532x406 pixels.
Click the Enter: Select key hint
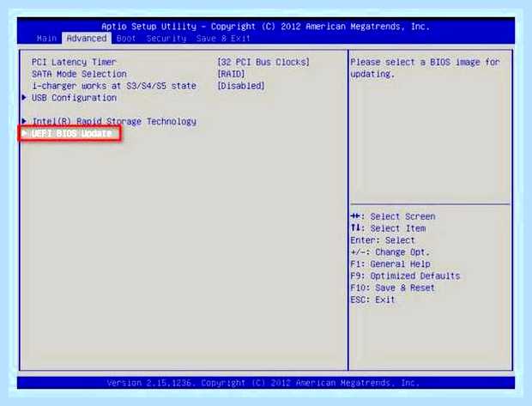tap(383, 240)
